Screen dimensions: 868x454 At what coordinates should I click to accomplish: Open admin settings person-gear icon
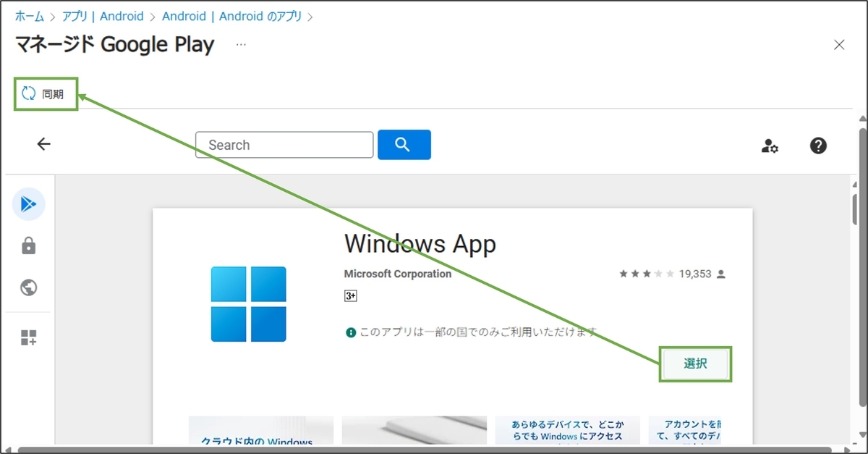(x=770, y=146)
